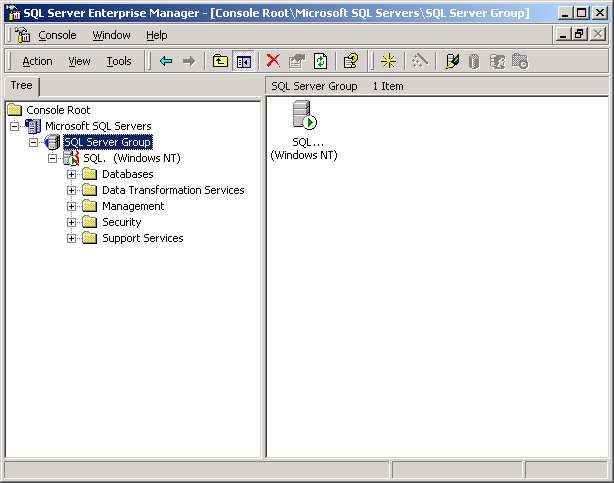Open the Tools menu
Screen dimensions: 614x483
point(119,61)
